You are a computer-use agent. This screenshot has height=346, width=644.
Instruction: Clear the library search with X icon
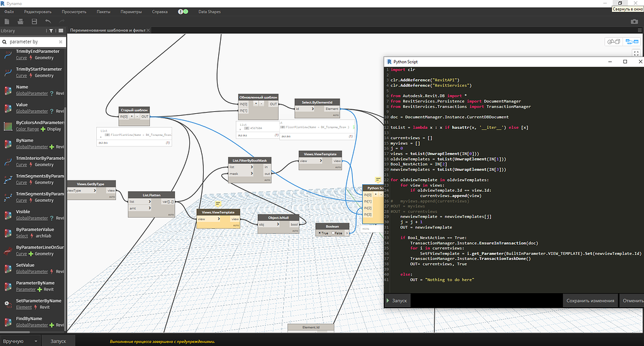pyautogui.click(x=60, y=42)
